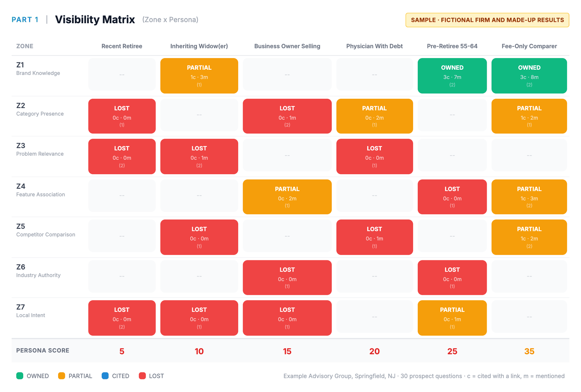Click the Z5 Competitor Comparison row label
Image resolution: width=581 pixels, height=392 pixels.
(x=46, y=230)
